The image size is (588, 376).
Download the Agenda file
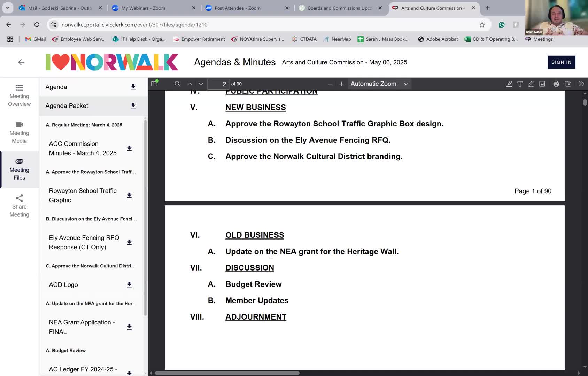(x=133, y=87)
